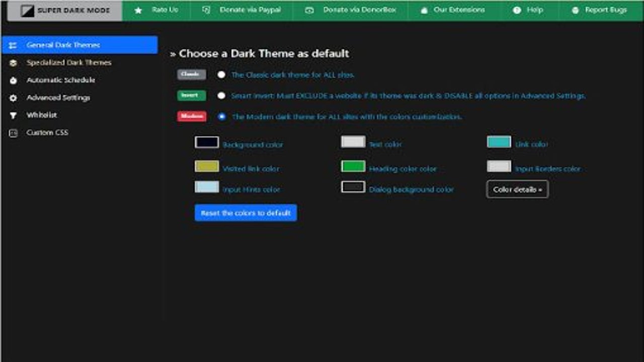Select the Modern dark theme radio button

pos(222,116)
